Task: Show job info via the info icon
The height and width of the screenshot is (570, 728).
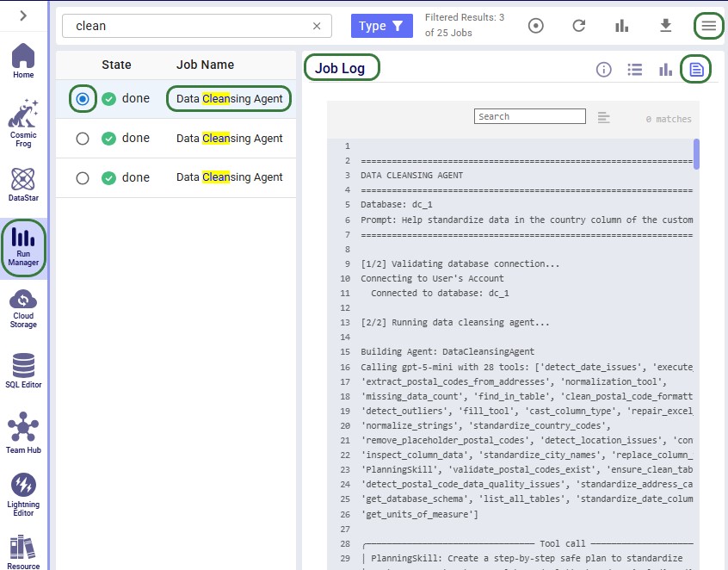Action: pyautogui.click(x=603, y=70)
